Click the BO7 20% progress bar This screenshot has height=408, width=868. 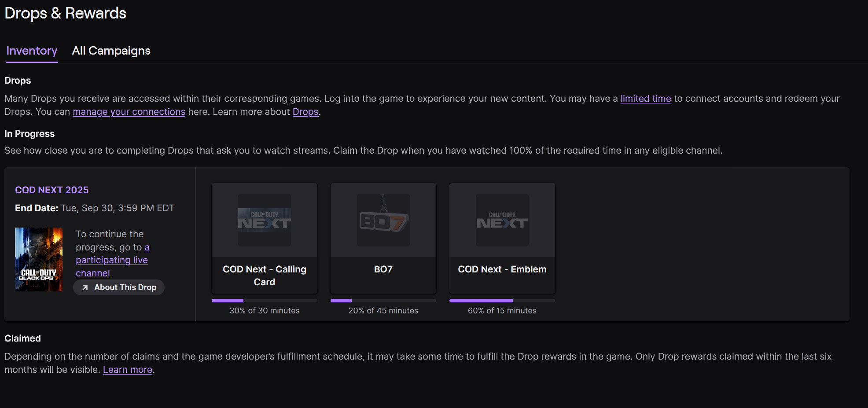[383, 301]
